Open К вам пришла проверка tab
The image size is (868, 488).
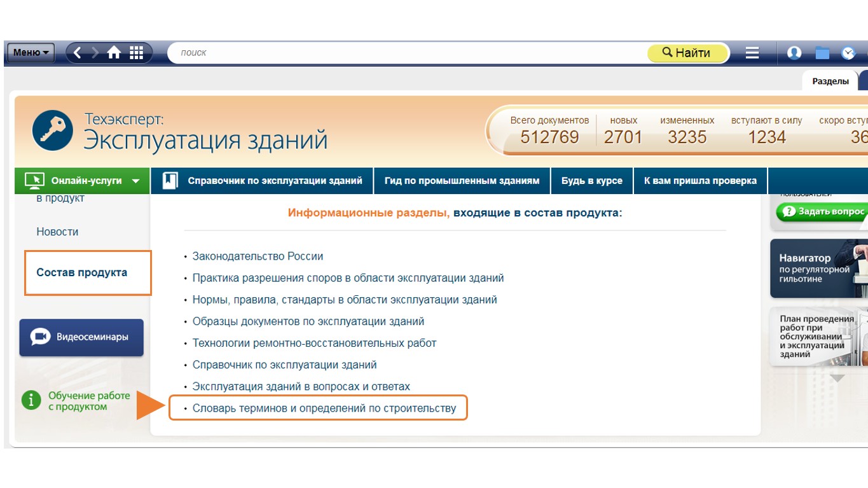tap(700, 181)
